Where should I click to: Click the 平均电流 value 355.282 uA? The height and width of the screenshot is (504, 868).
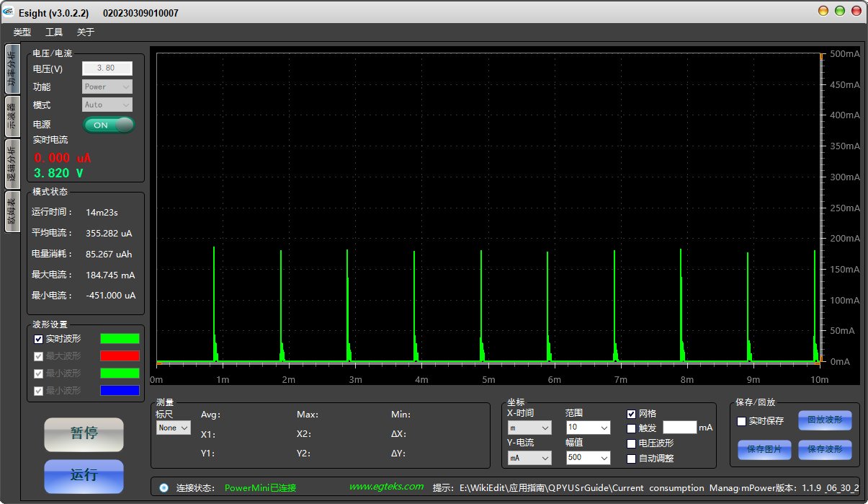click(109, 234)
